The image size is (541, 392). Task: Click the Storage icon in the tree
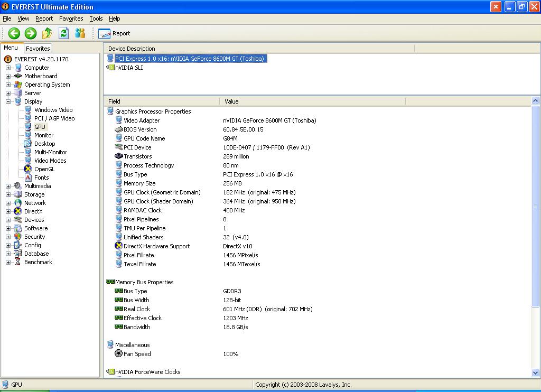(x=17, y=194)
